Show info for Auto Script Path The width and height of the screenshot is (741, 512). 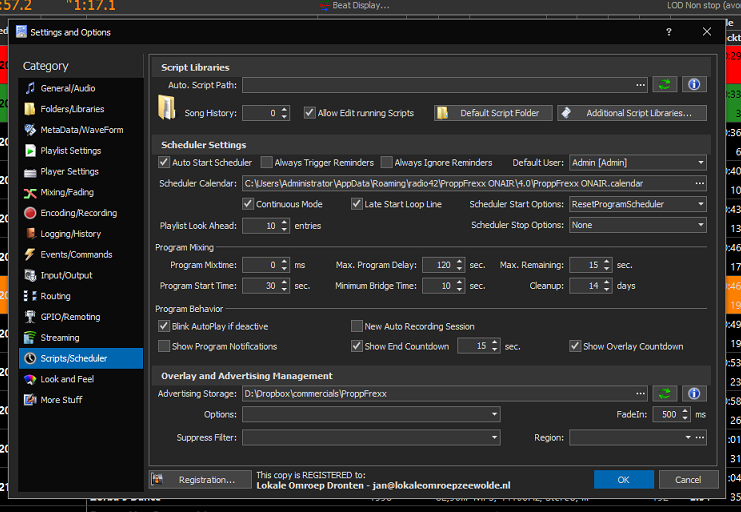[694, 85]
